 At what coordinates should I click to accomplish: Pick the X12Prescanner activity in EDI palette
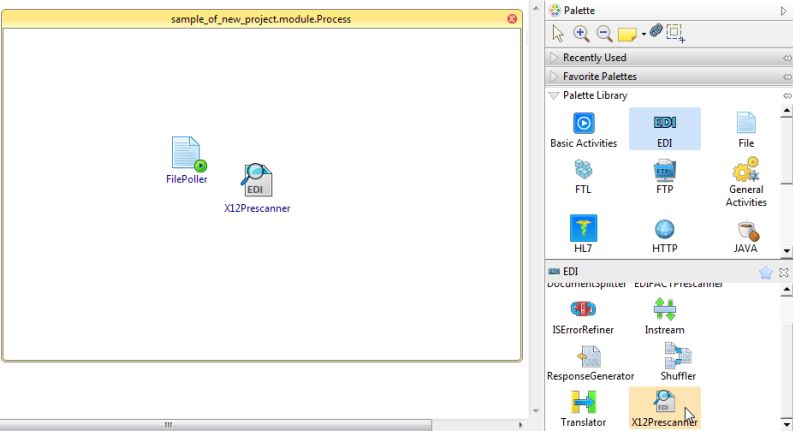(x=665, y=408)
